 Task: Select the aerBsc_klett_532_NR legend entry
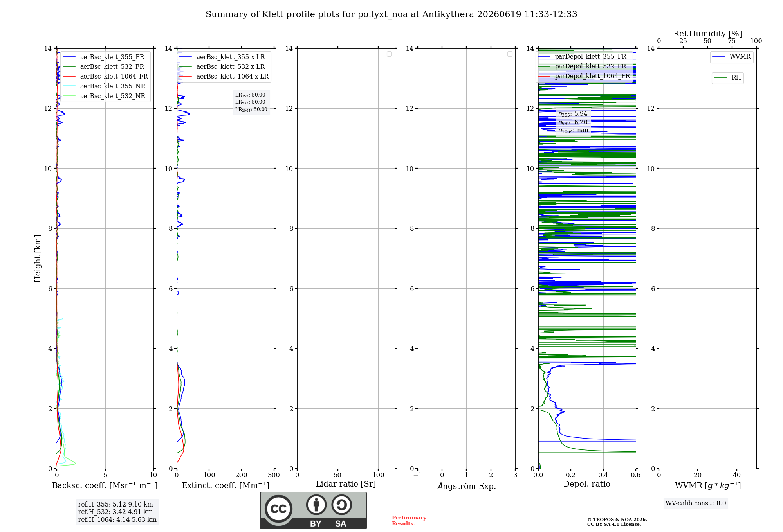tap(104, 96)
